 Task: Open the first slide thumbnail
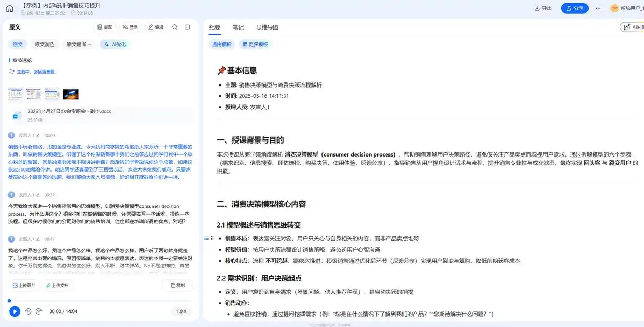[x=16, y=94]
